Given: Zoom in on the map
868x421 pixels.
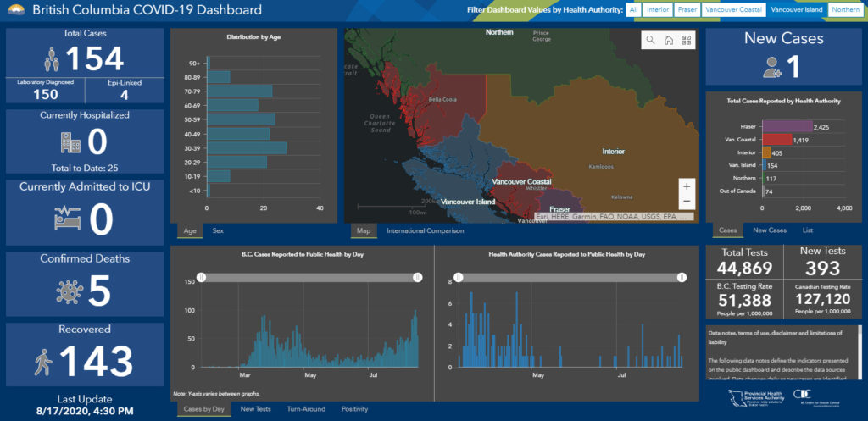Looking at the screenshot, I should click(x=687, y=186).
